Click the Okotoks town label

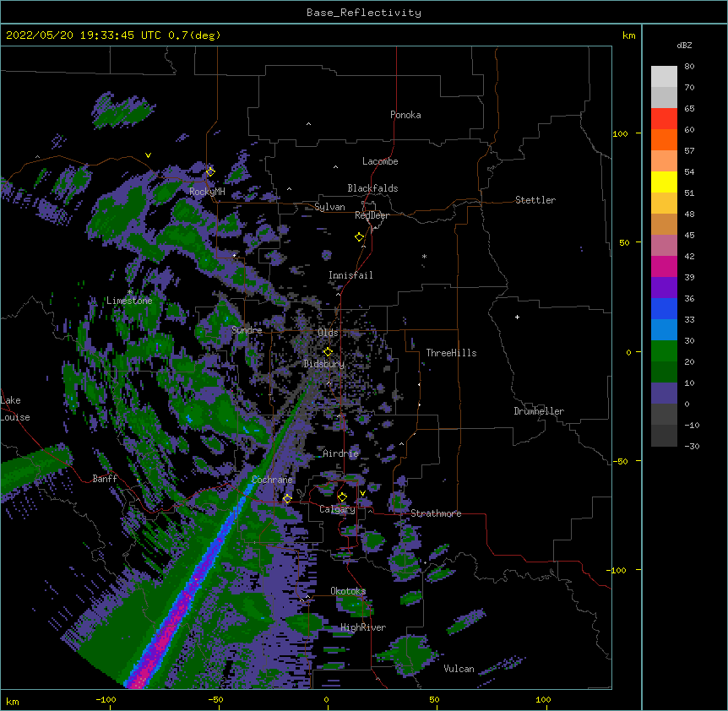click(x=348, y=591)
